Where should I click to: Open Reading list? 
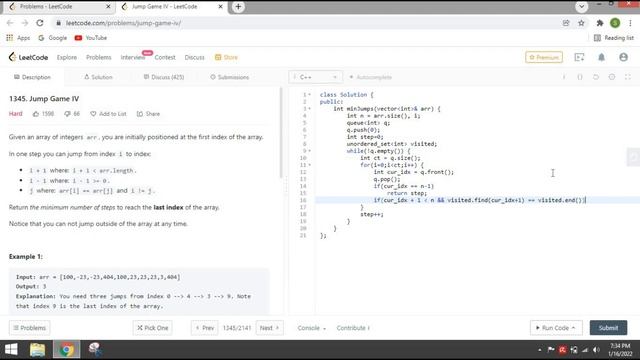[x=613, y=38]
